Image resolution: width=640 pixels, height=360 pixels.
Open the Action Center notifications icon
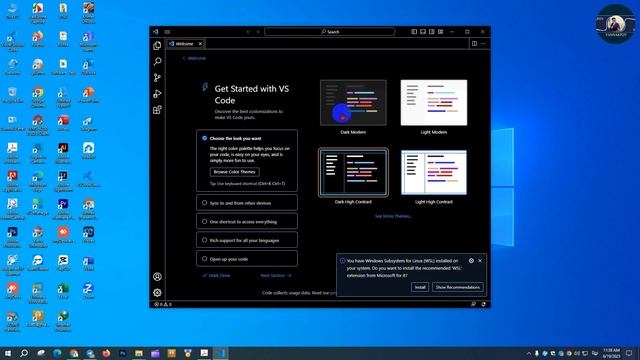pos(629,353)
